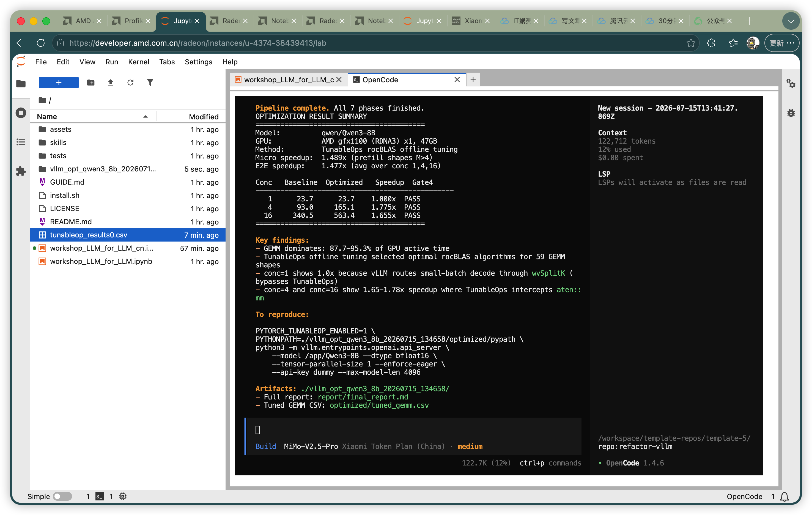Click the kernel count icon in status bar
This screenshot has height=515, width=812.
coord(123,497)
